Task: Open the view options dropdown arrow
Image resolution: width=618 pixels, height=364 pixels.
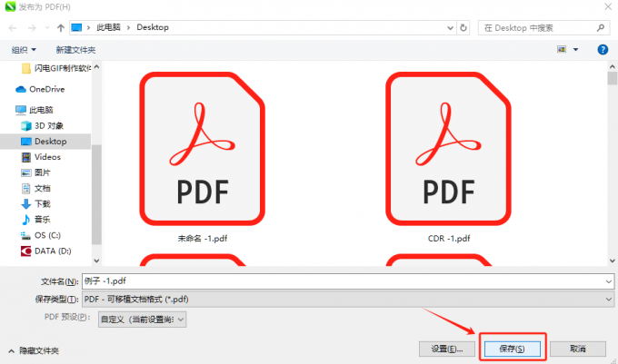Action: tap(576, 50)
